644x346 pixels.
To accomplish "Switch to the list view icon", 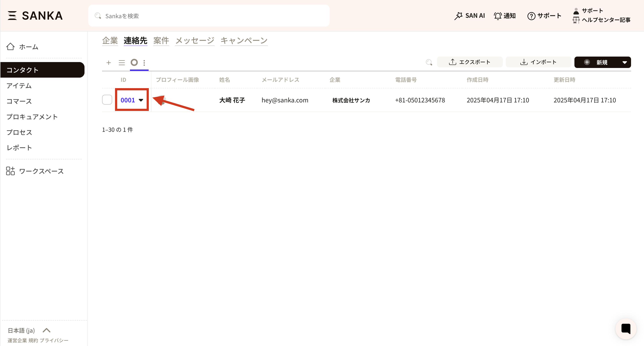I will [122, 62].
